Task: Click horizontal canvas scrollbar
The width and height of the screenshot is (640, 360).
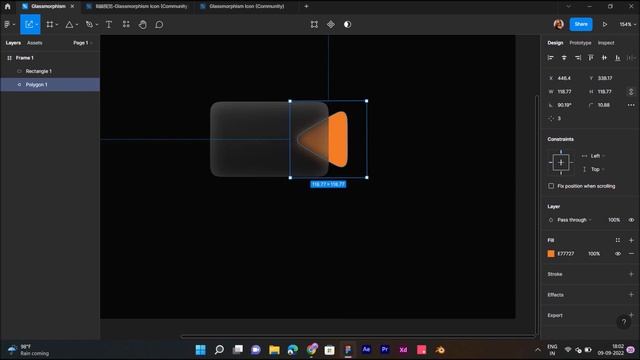Action: (x=358, y=337)
